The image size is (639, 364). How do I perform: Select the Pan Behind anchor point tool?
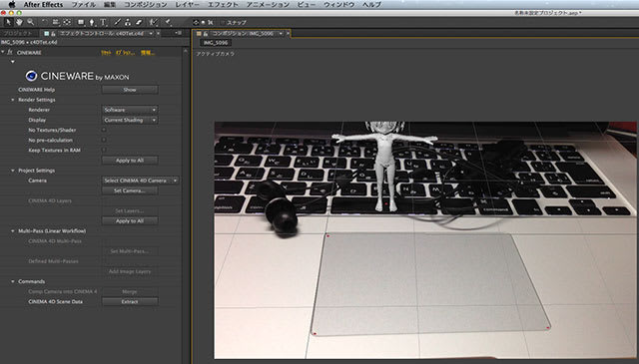(x=67, y=22)
